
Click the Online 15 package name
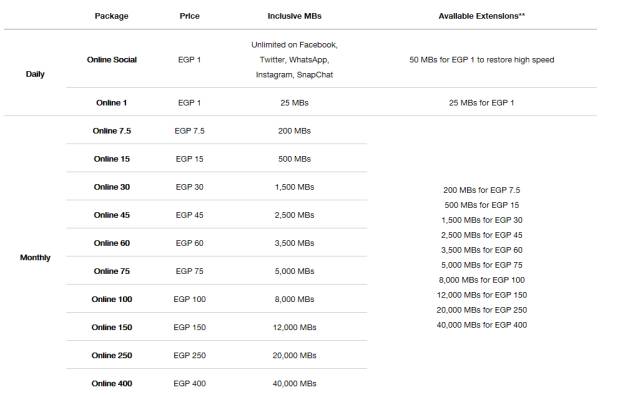pyautogui.click(x=111, y=159)
